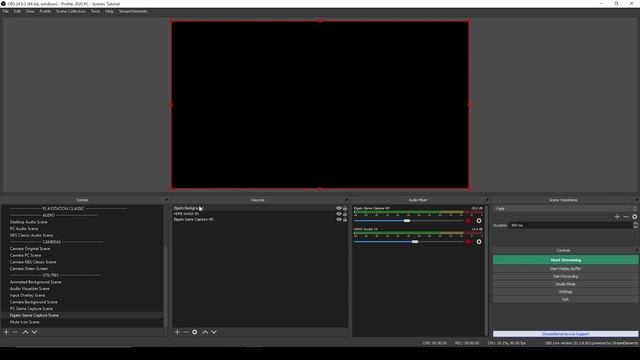The width and height of the screenshot is (640, 360).
Task: Open the Profile menu
Action: [45, 11]
